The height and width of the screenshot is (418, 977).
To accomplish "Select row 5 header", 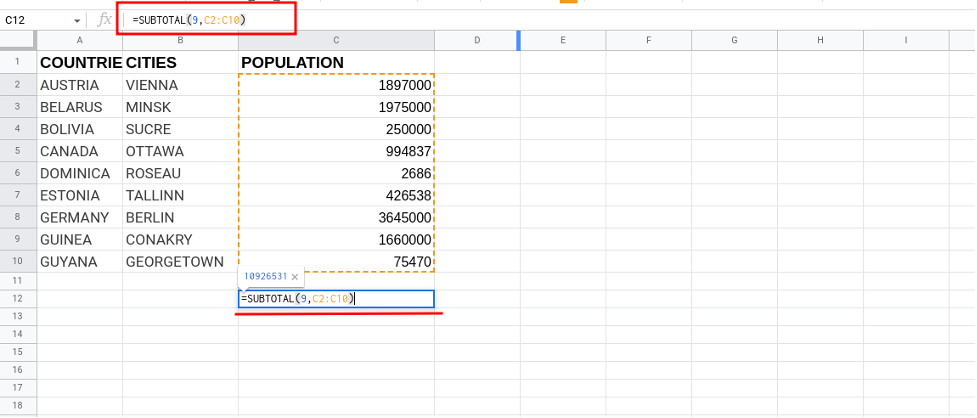I will point(18,151).
